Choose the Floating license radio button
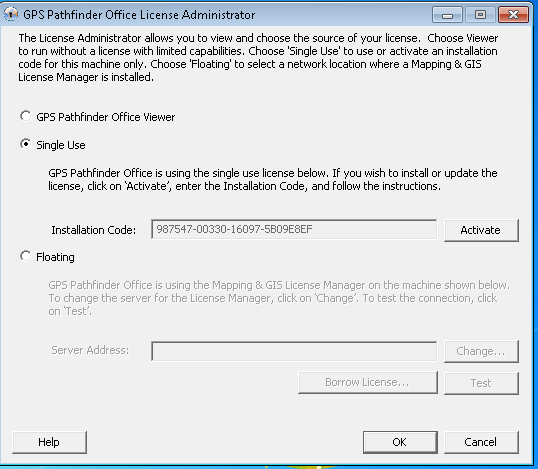Screen dimensions: 538x469 pyautogui.click(x=25, y=256)
